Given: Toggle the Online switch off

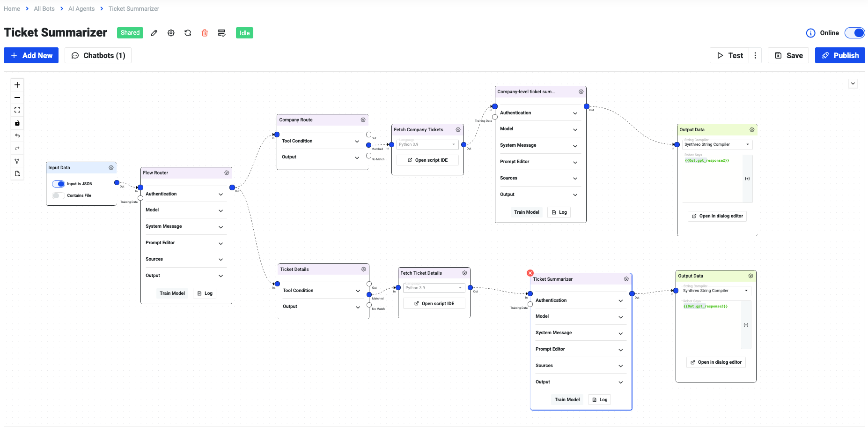Looking at the screenshot, I should [x=855, y=33].
